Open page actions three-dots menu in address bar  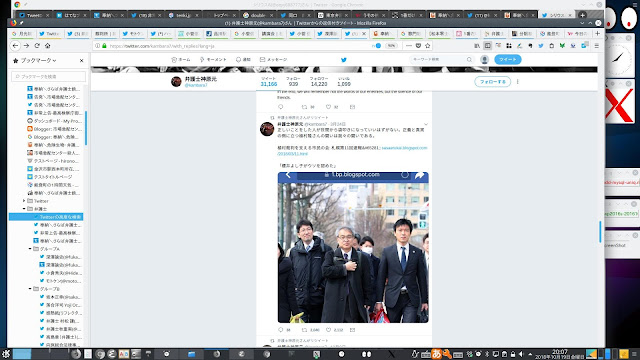point(409,46)
